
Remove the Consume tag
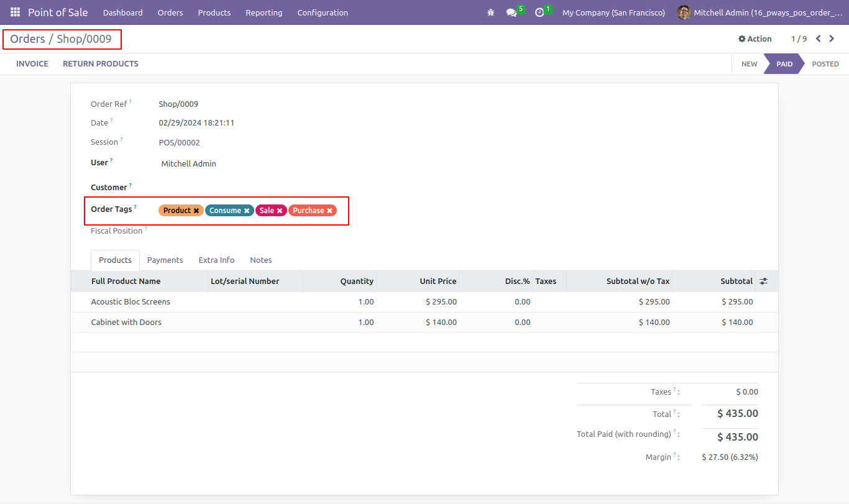point(247,211)
